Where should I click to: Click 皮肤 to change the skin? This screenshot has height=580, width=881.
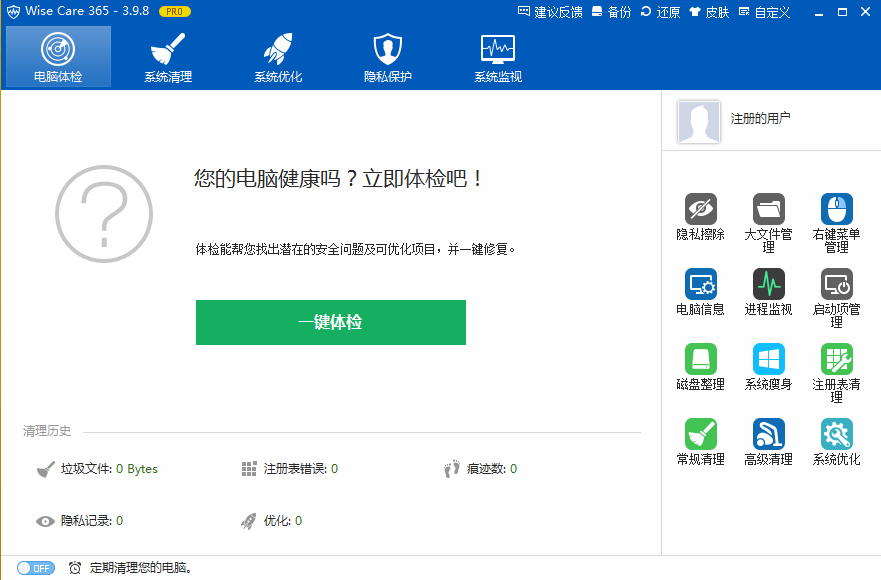[x=709, y=12]
